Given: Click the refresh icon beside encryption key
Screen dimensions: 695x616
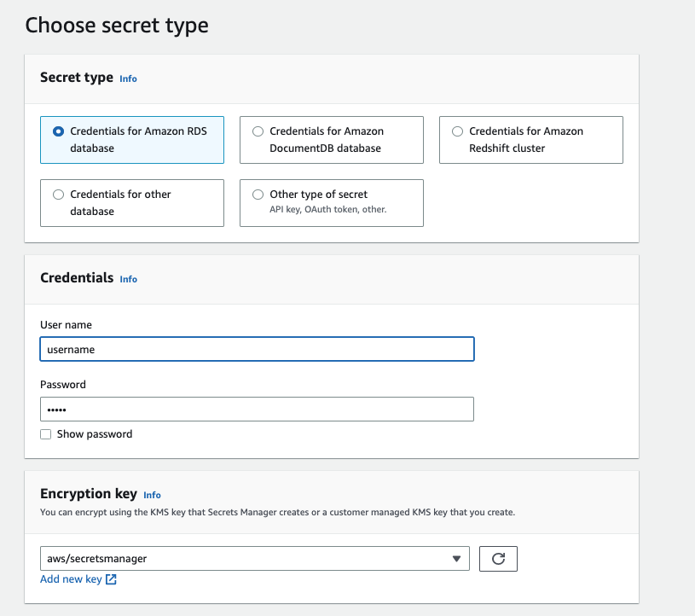Looking at the screenshot, I should tap(499, 559).
